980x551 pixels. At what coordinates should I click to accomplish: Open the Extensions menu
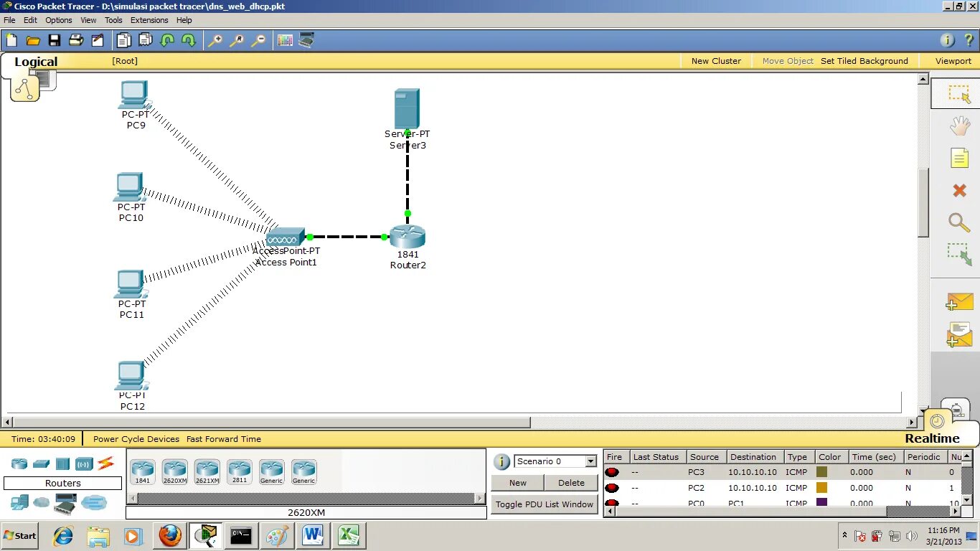point(149,20)
